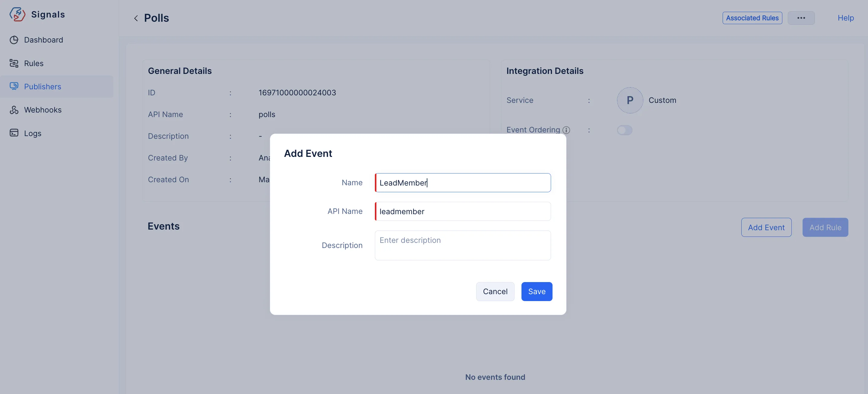The width and height of the screenshot is (868, 394).
Task: Click the Event Ordering info icon
Action: (566, 130)
